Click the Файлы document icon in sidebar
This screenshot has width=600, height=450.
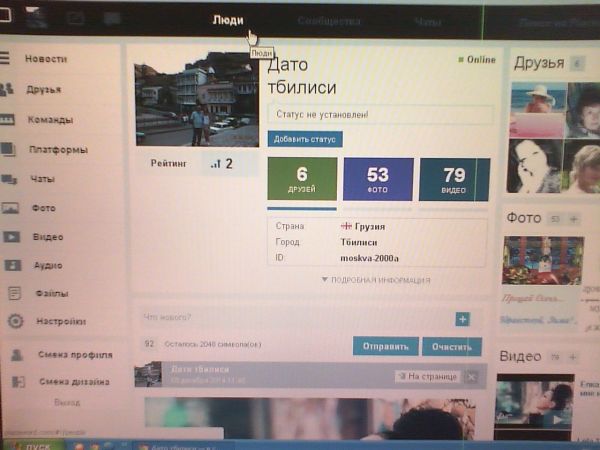point(14,294)
